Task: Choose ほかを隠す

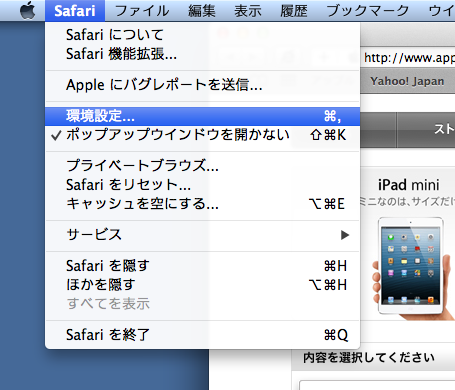Action: coord(203,285)
